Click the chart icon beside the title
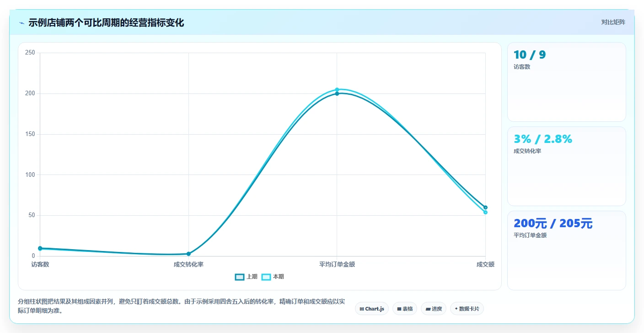 (21, 23)
